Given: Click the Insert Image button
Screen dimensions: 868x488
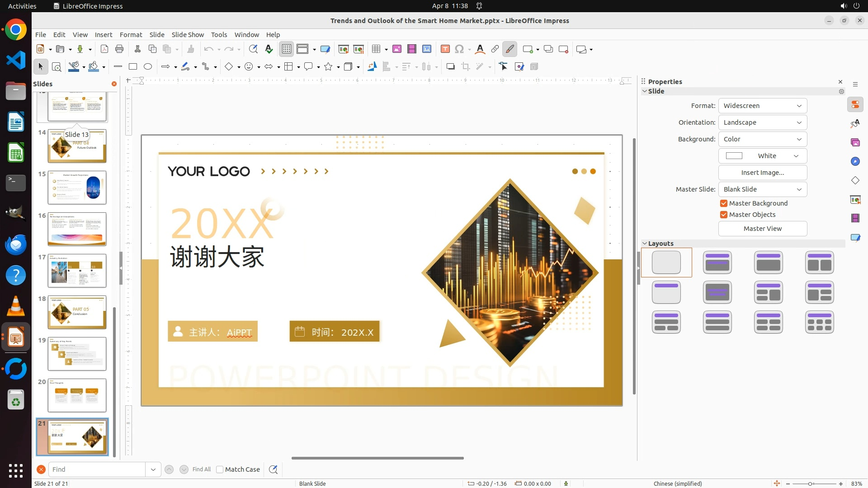Looking at the screenshot, I should coord(762,173).
